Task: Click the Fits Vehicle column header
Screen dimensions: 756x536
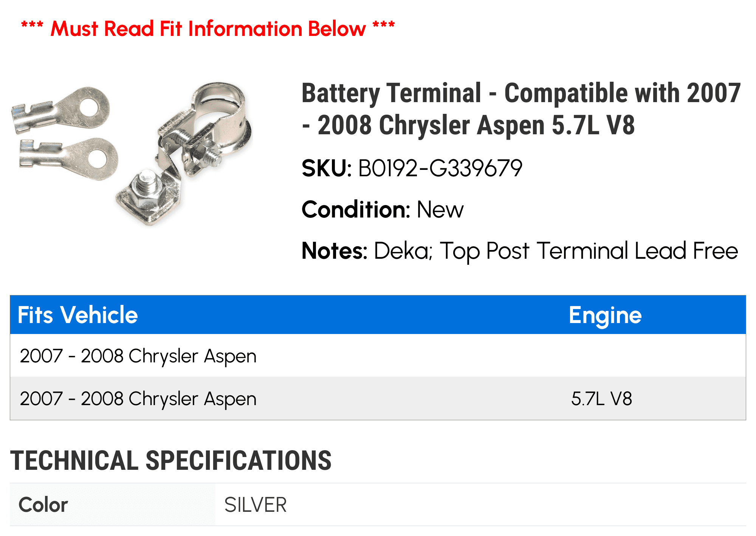Action: (x=78, y=315)
